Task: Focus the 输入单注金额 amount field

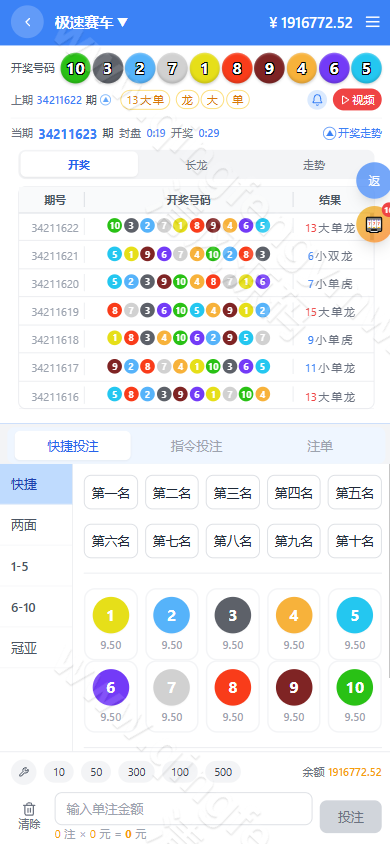Action: tap(183, 808)
